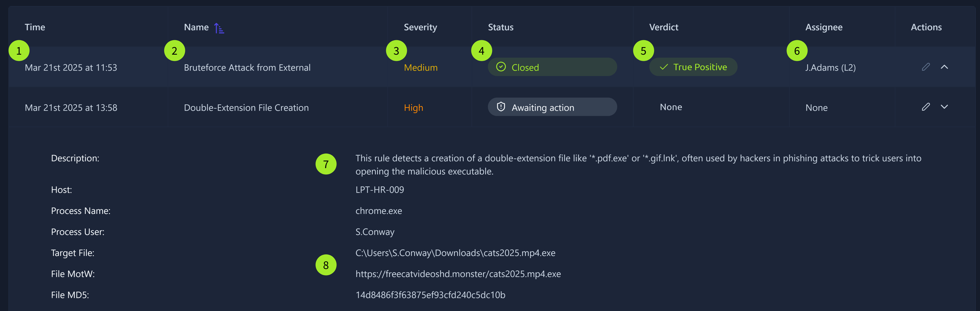This screenshot has width=980, height=311.
Task: Click the None assignee of Double-Extension alert
Action: (816, 108)
